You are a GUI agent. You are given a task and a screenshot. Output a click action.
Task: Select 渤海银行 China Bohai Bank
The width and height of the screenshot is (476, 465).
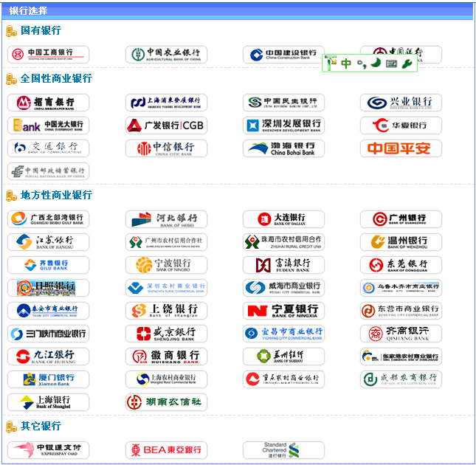tap(283, 148)
